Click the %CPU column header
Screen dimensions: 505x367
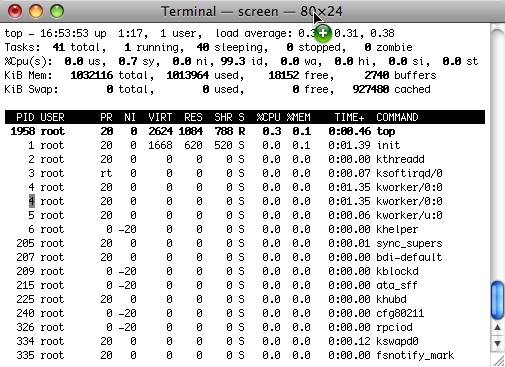pos(268,117)
